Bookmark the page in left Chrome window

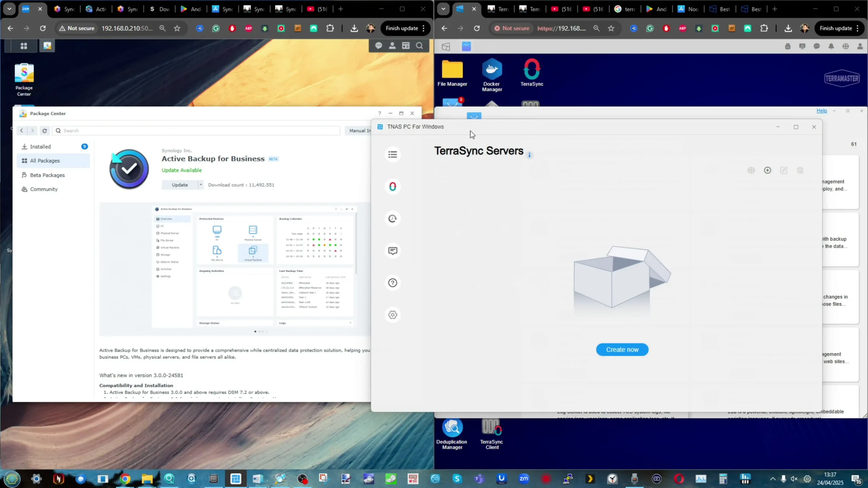(x=177, y=28)
